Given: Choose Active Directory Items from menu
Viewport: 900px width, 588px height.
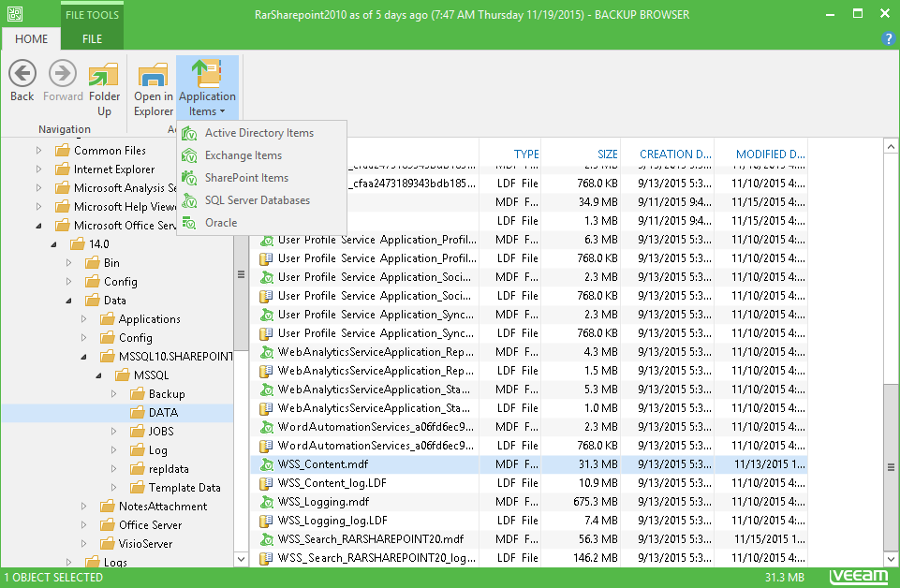Looking at the screenshot, I should [259, 133].
